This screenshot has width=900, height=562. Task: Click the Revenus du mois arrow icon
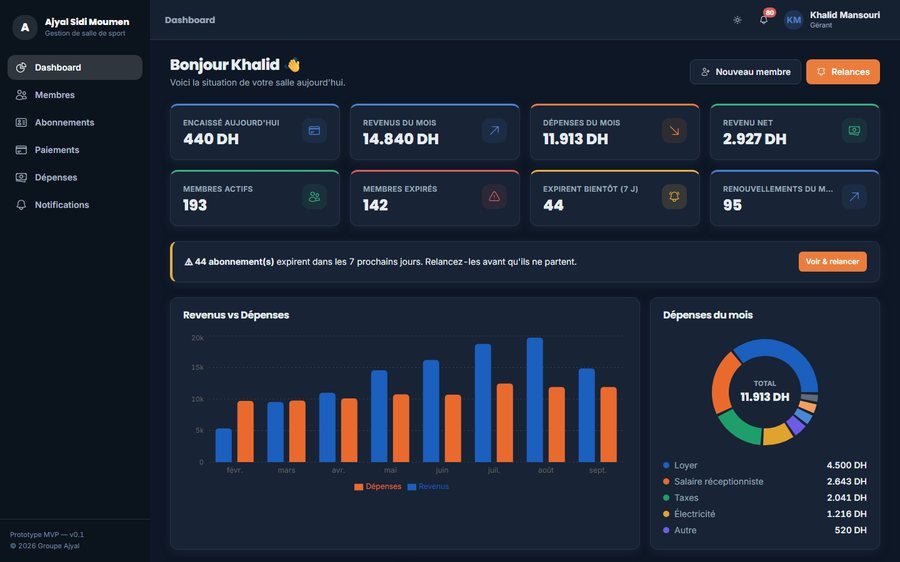(494, 130)
